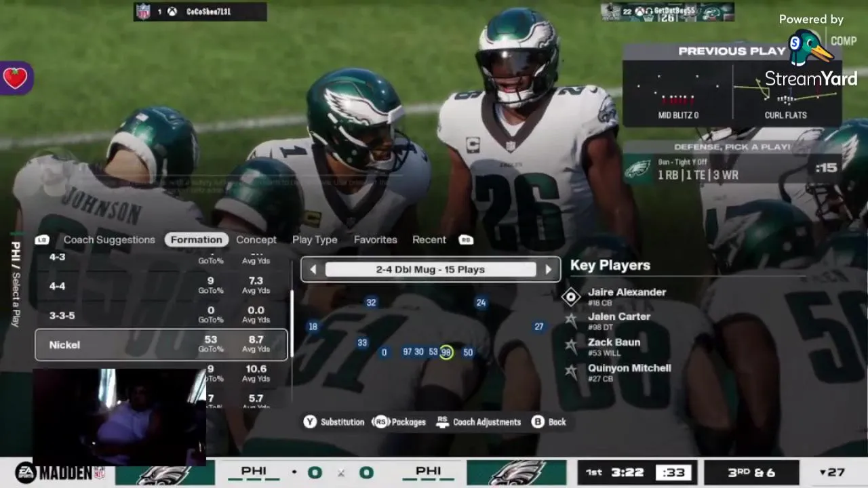This screenshot has height=488, width=868.
Task: Select the 3-3-5 formation row
Action: [x=161, y=315]
